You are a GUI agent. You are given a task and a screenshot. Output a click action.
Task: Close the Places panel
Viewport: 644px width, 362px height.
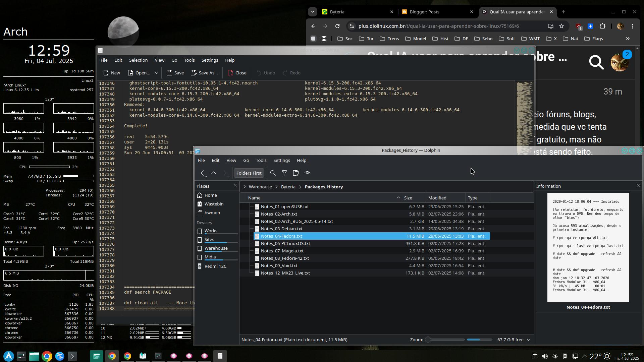[235, 186]
